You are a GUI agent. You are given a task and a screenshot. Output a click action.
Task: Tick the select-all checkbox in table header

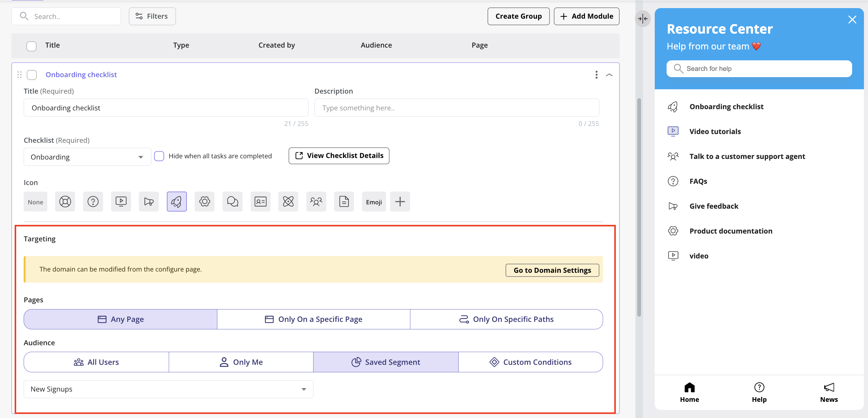click(x=31, y=46)
